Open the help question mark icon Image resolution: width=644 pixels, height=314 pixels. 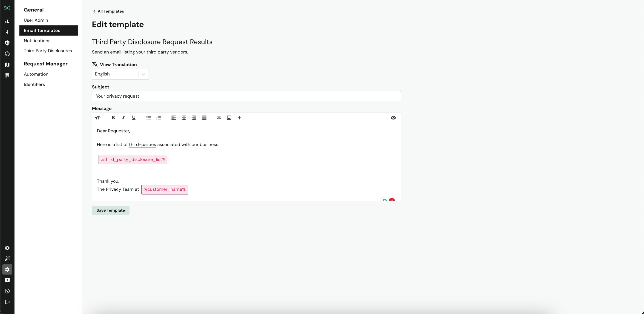pyautogui.click(x=7, y=291)
